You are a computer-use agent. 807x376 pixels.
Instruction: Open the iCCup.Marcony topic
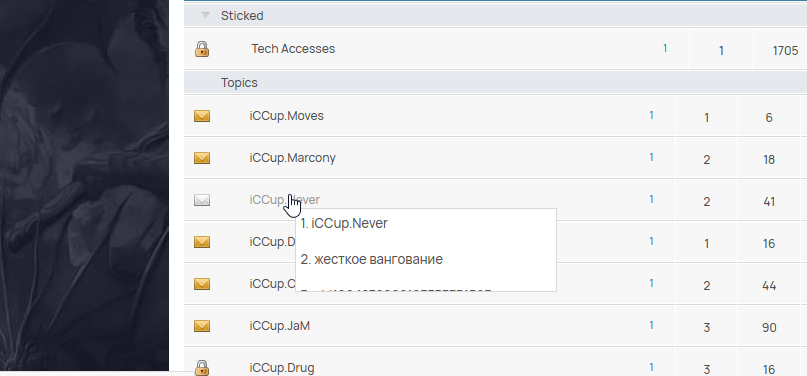point(292,157)
